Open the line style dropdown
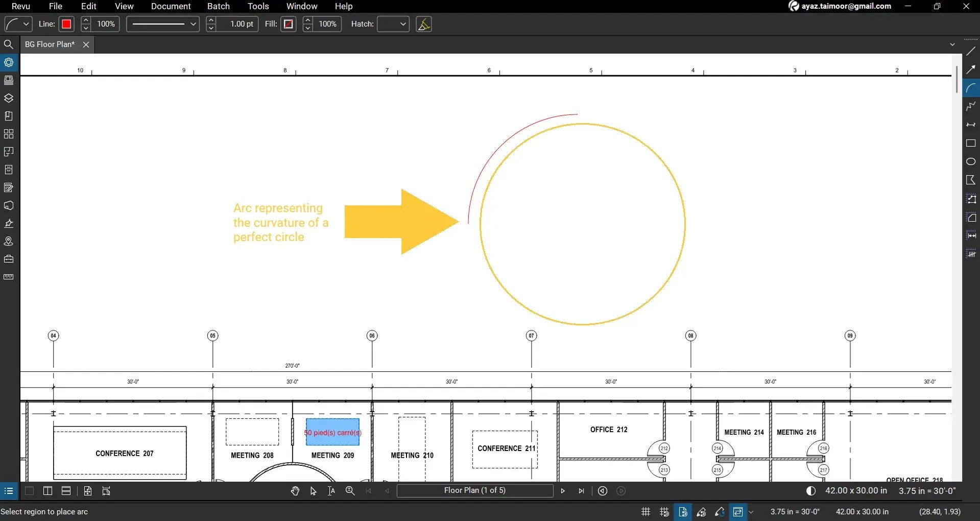 [193, 24]
